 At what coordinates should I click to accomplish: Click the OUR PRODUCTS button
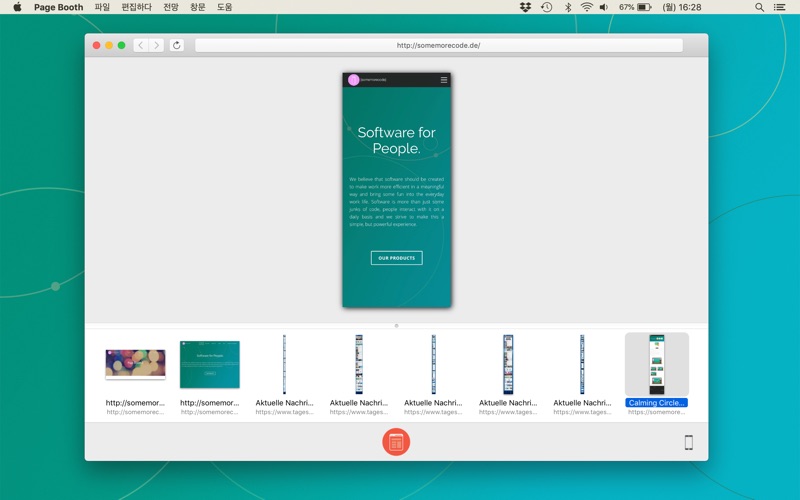(396, 258)
